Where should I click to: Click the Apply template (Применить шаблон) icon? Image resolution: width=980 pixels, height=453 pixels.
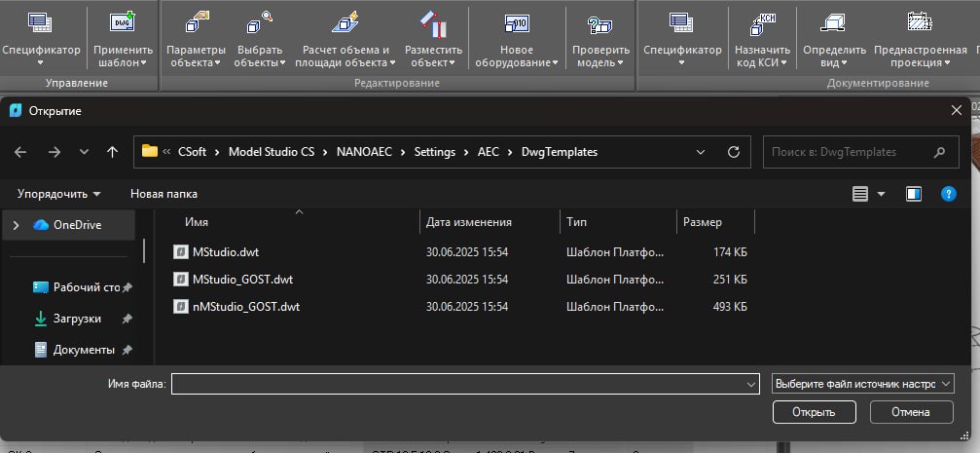tap(123, 22)
